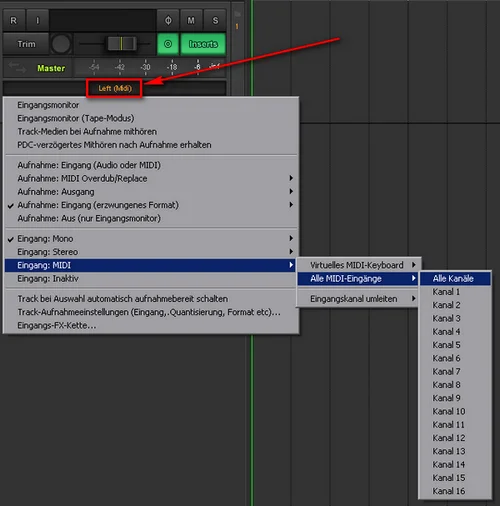Choose Eingangsmonitor (Tape-Modus)
This screenshot has width=500, height=506.
[151, 118]
